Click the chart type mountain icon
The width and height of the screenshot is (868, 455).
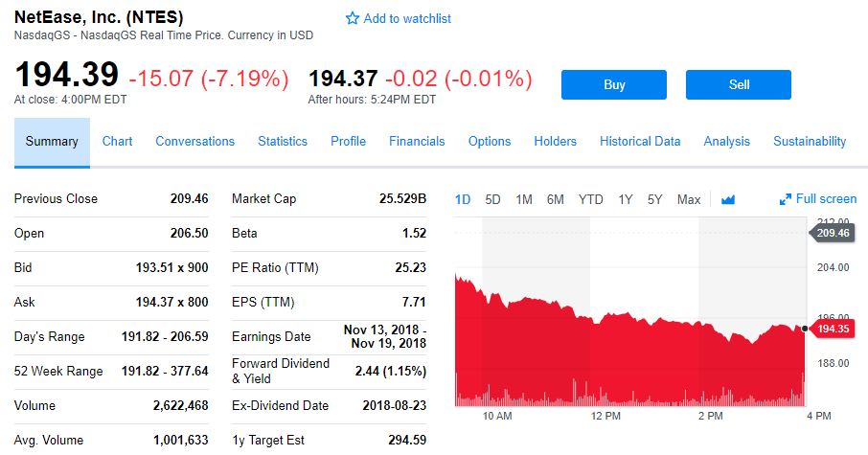tap(727, 199)
